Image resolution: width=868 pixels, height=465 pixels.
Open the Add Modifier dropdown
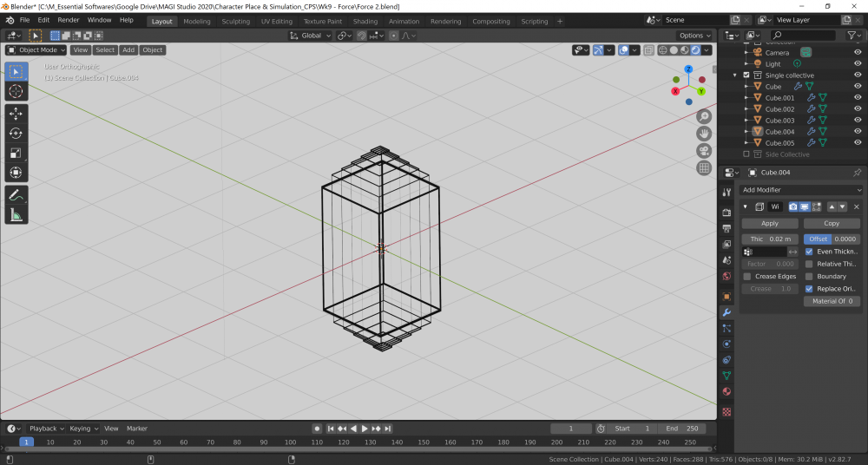click(800, 190)
